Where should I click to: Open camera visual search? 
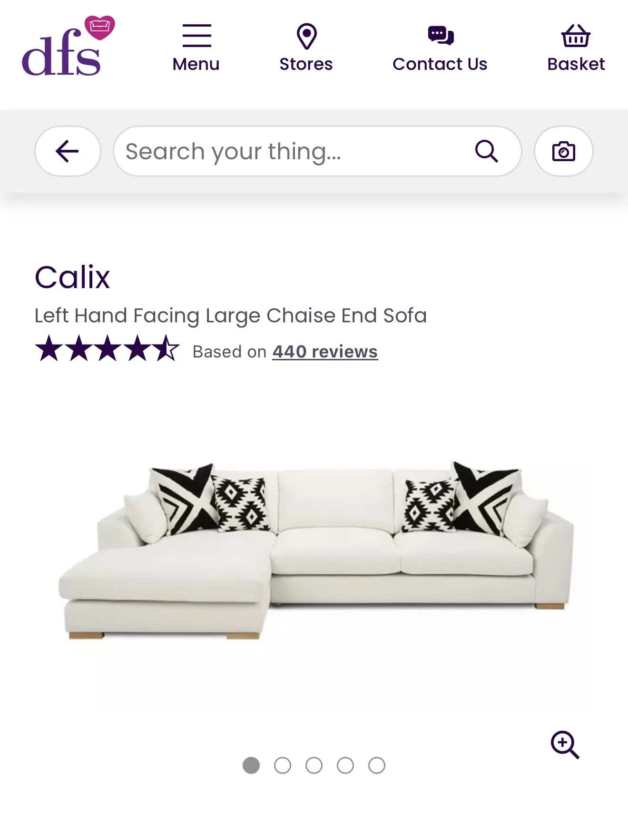tap(563, 152)
